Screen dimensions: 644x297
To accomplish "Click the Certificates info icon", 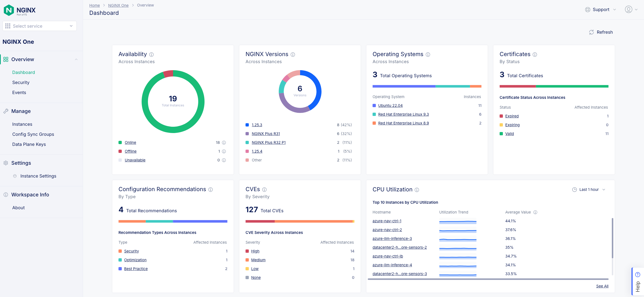I will point(535,55).
